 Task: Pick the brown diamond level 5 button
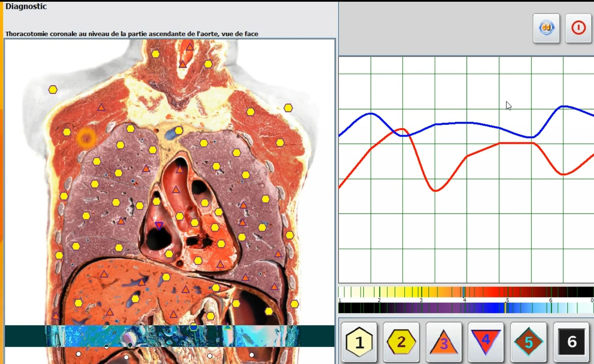point(528,342)
